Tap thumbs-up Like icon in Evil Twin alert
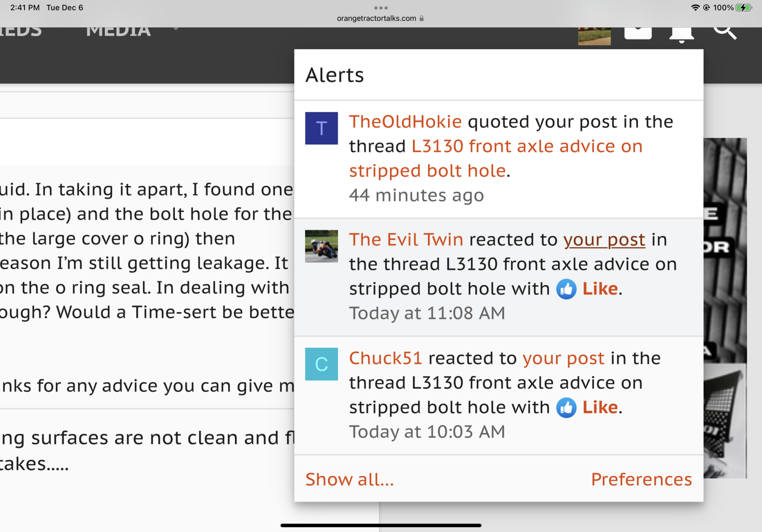 point(566,289)
